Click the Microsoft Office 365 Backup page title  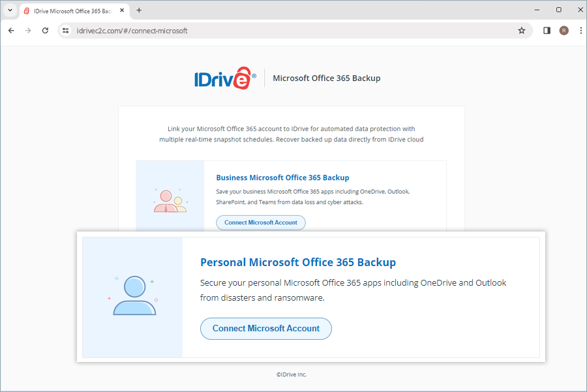click(x=327, y=78)
